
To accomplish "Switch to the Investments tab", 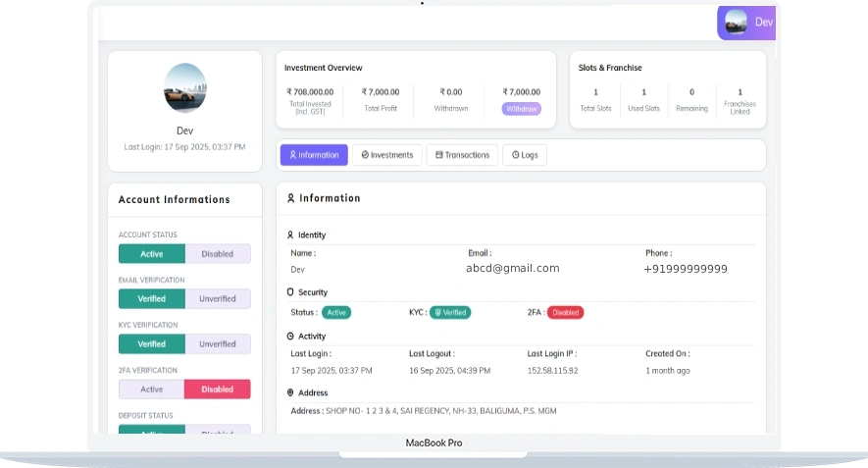I will click(387, 155).
